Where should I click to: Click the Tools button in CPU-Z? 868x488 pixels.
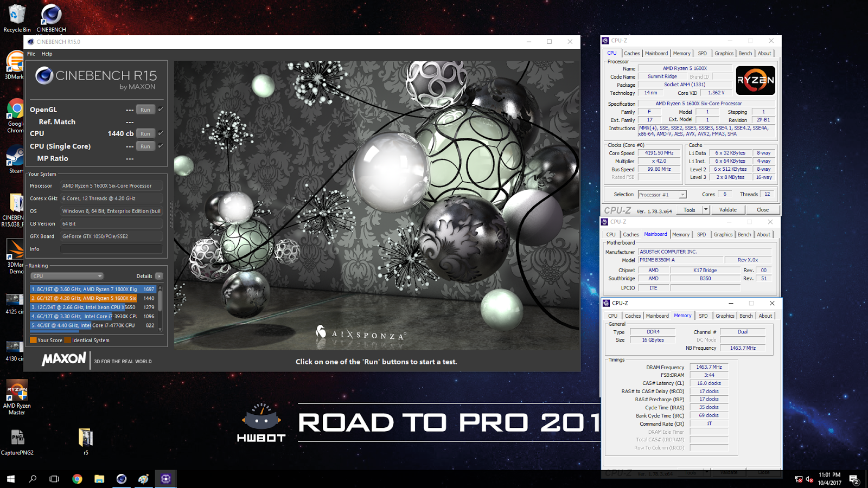pyautogui.click(x=690, y=210)
